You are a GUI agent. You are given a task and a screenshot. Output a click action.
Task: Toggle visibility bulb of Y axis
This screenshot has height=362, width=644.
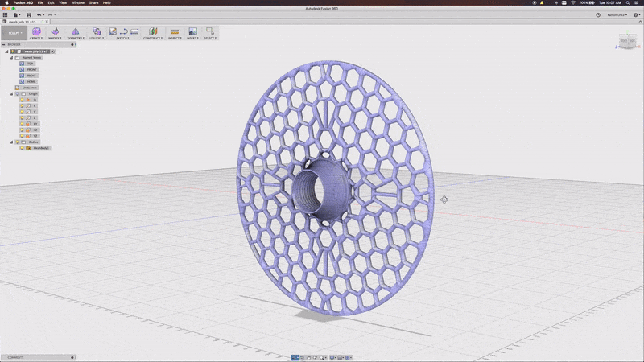(x=22, y=112)
